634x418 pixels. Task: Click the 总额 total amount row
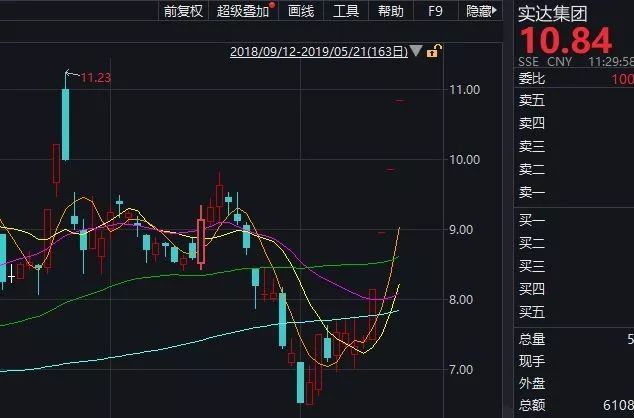(x=574, y=405)
